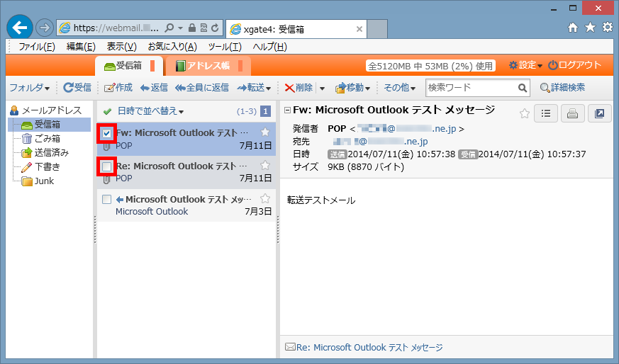Viewport: 619px width, 364px height.
Task: Check the Re: Microsoft Outlook message checkbox
Action: coord(106,166)
